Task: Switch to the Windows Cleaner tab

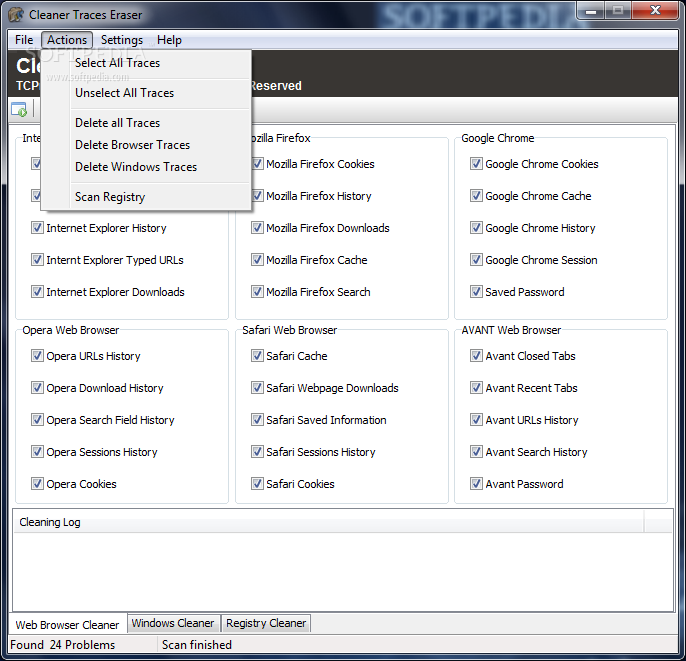Action: (173, 623)
